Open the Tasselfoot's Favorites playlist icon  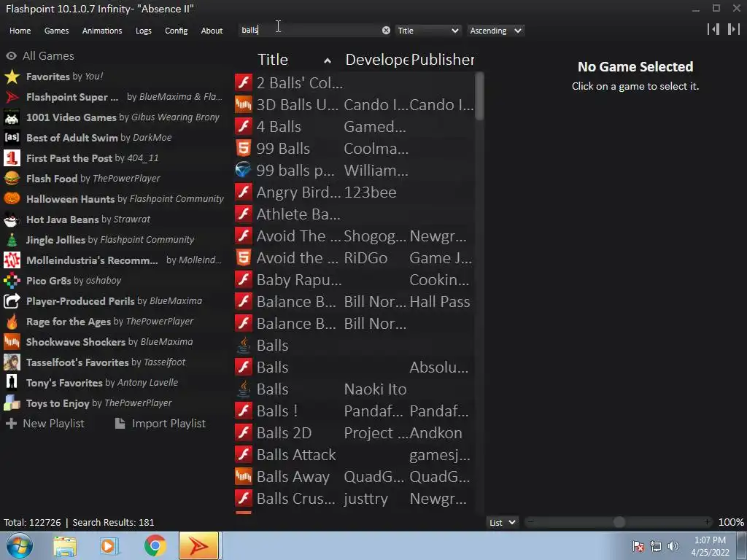[12, 362]
